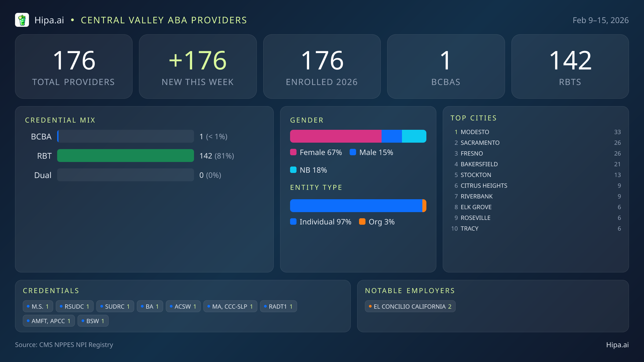The height and width of the screenshot is (362, 644).
Task: Click the green RBT credential bar
Action: pyautogui.click(x=125, y=156)
